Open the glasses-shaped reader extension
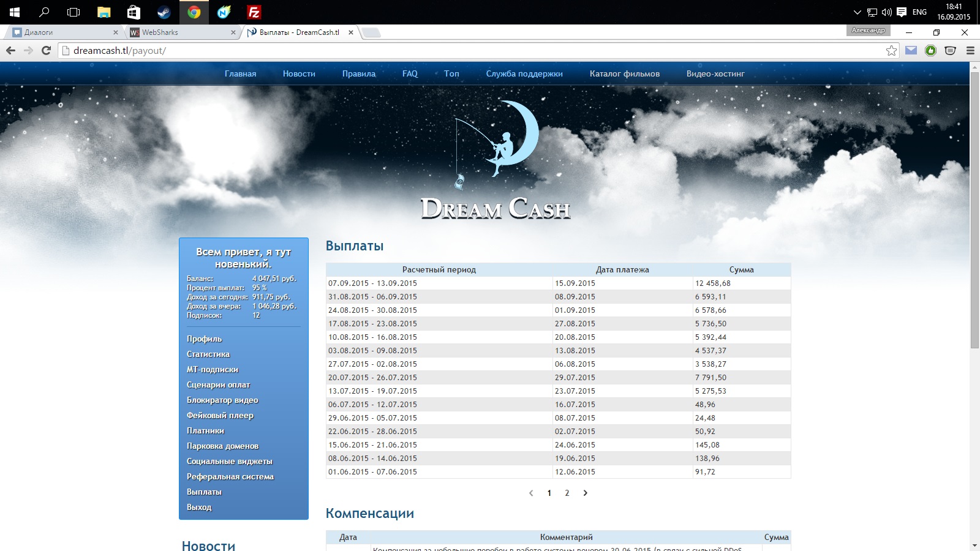The height and width of the screenshot is (551, 980). point(951,50)
